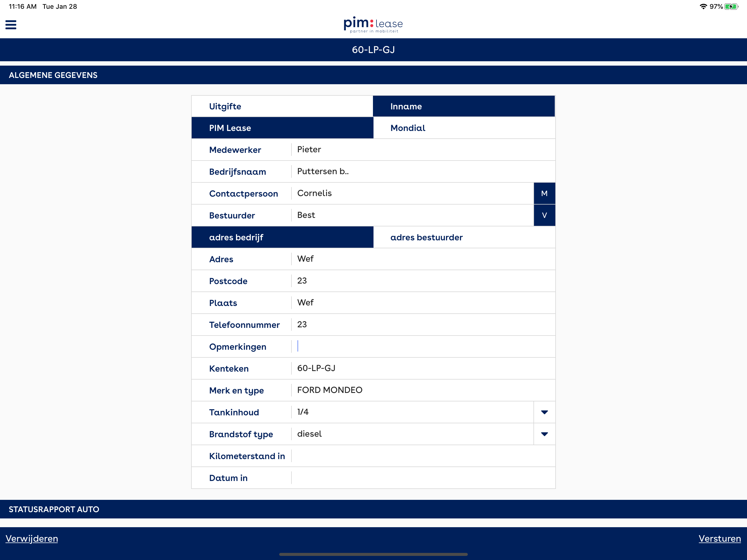
Task: Select the PIM Lease option
Action: (282, 128)
